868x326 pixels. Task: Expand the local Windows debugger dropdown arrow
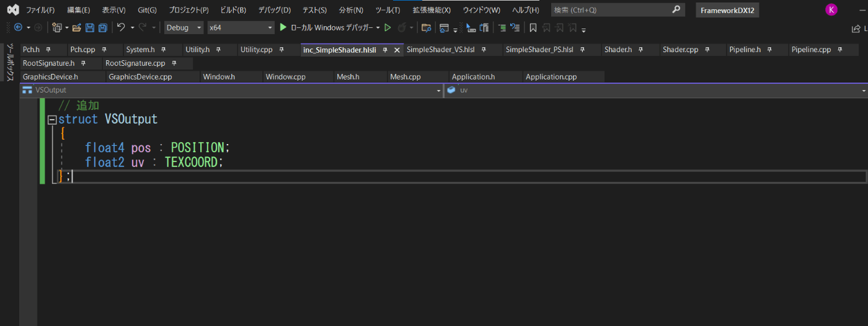(x=378, y=28)
